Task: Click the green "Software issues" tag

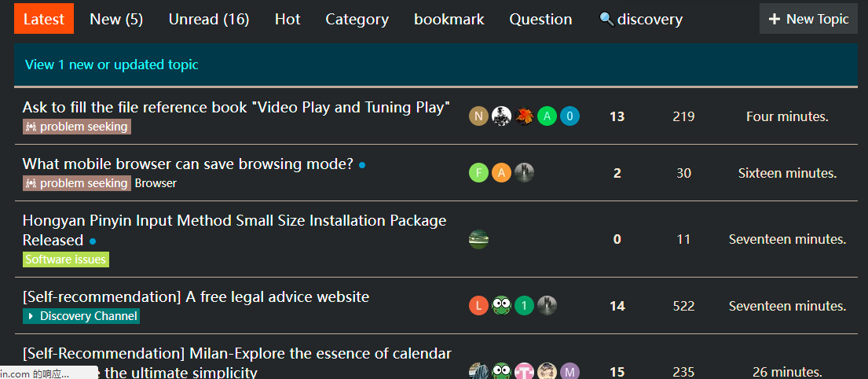Action: pos(66,259)
